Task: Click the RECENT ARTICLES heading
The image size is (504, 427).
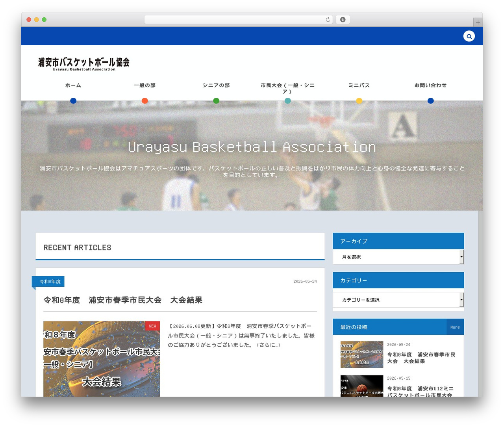Action: pos(77,247)
